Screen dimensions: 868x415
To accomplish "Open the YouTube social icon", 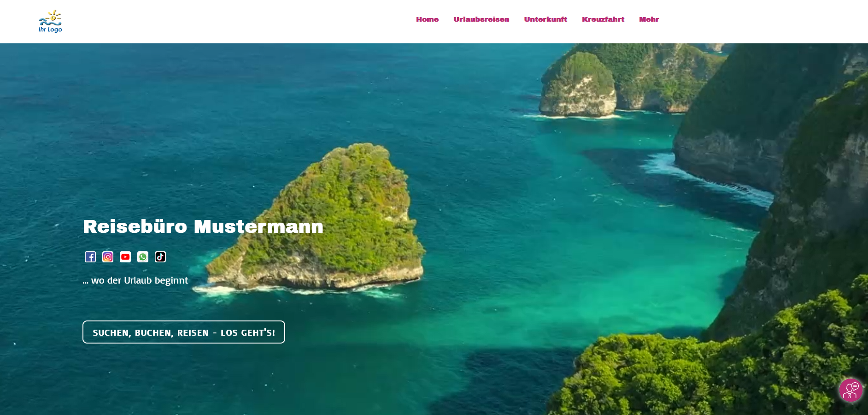I will (x=125, y=257).
